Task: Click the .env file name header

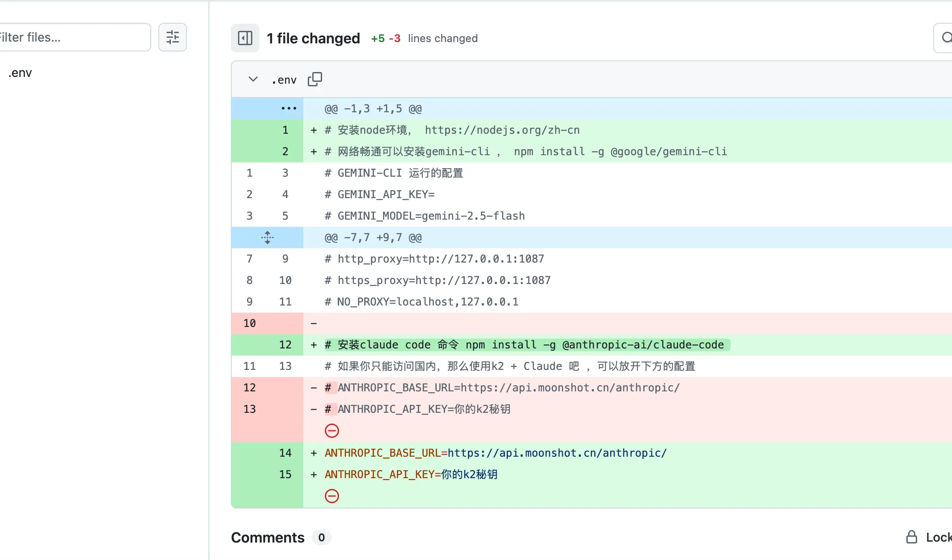Action: coord(284,80)
